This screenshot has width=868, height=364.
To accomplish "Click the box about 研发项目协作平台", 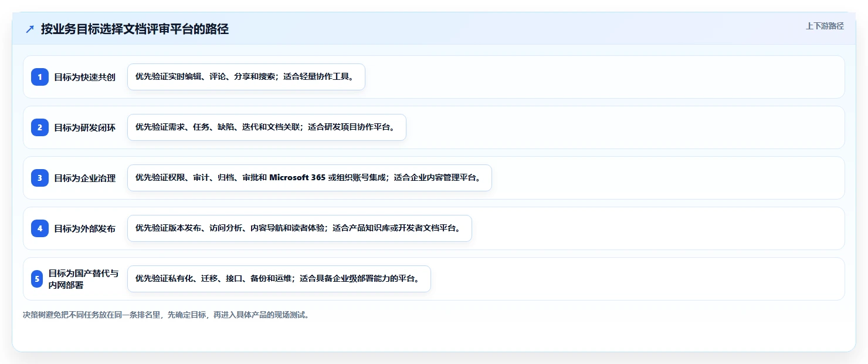I will [267, 127].
